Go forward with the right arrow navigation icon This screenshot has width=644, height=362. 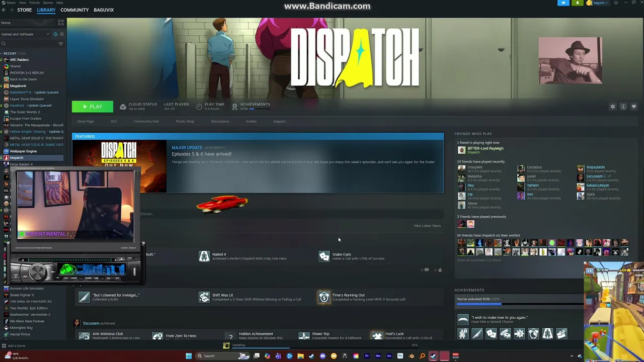(x=11, y=10)
